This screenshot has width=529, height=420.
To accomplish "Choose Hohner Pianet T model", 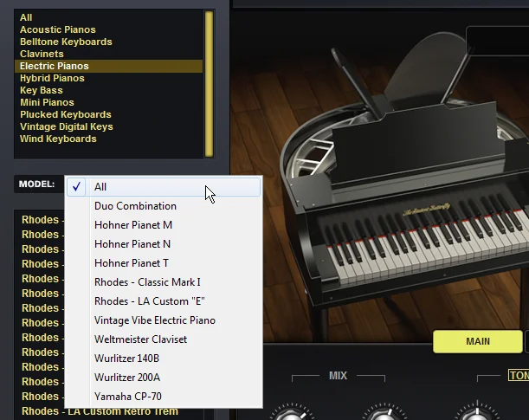I will point(164,263).
